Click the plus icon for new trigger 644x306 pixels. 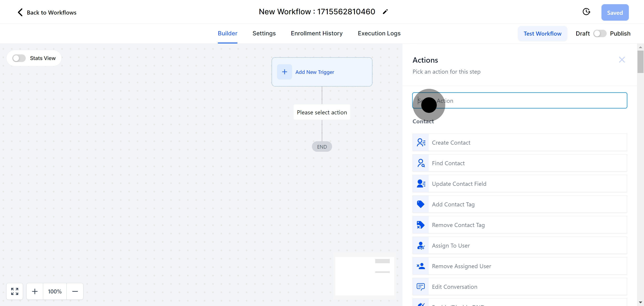(x=284, y=72)
